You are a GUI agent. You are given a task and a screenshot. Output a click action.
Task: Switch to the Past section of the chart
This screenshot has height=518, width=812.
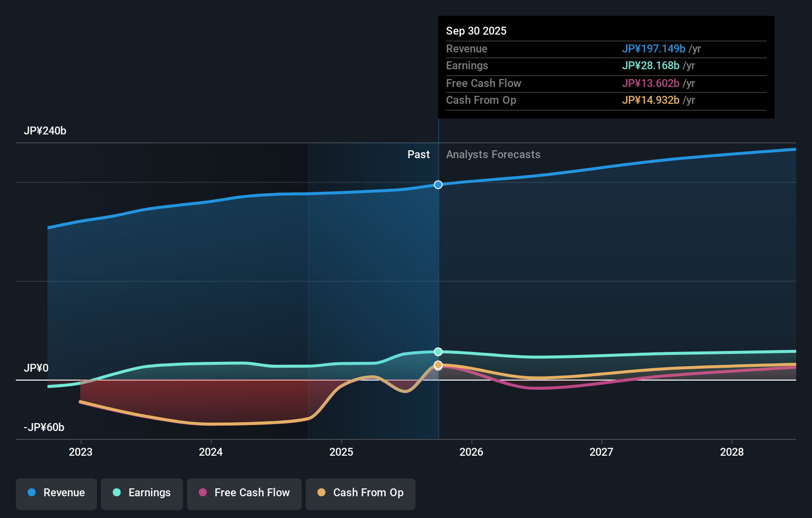point(419,154)
